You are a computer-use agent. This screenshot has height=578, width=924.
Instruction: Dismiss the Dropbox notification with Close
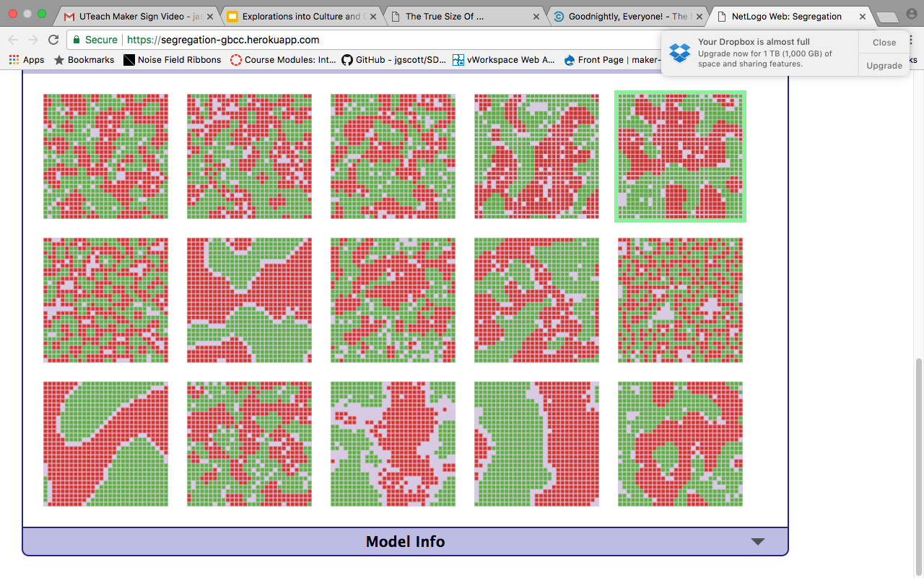[x=884, y=42]
